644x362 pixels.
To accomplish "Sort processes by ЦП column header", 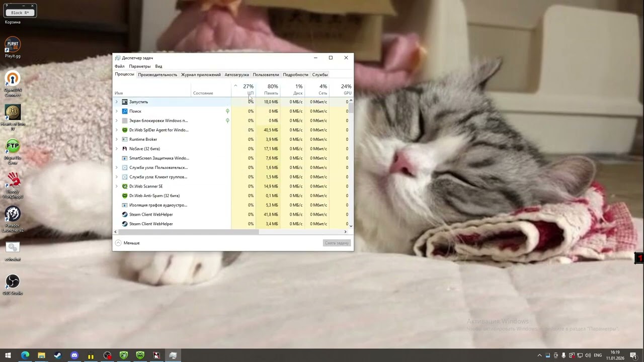I will click(x=244, y=89).
